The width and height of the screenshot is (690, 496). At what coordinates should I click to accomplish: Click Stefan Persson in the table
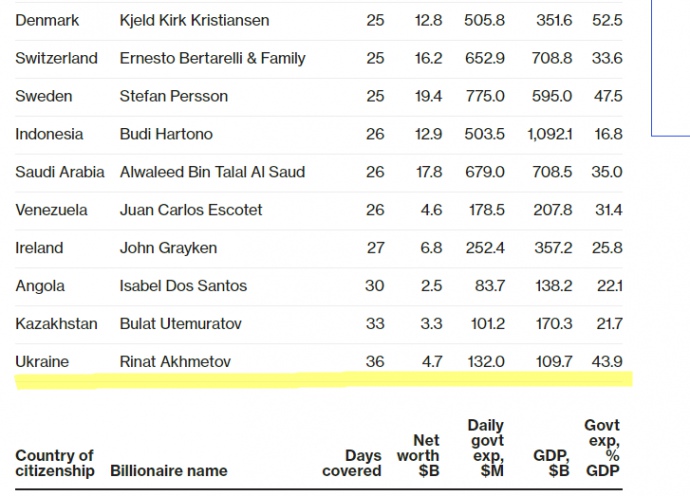[173, 96]
